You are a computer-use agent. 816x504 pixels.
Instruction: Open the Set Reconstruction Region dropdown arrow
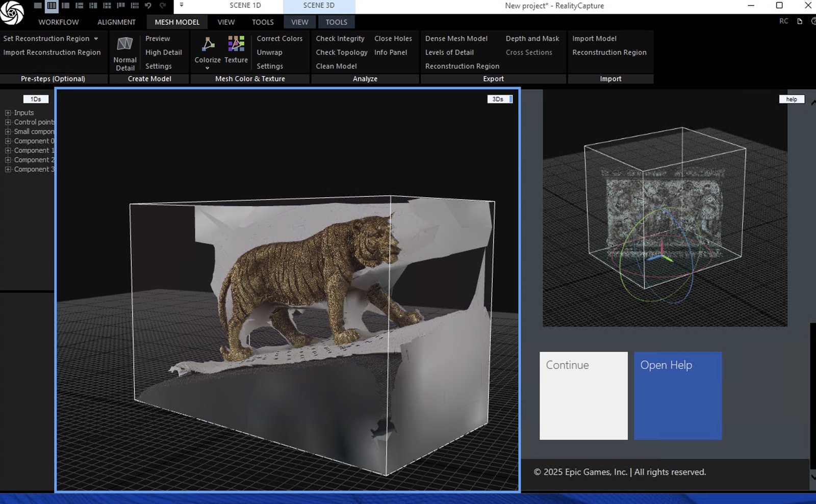pos(96,39)
